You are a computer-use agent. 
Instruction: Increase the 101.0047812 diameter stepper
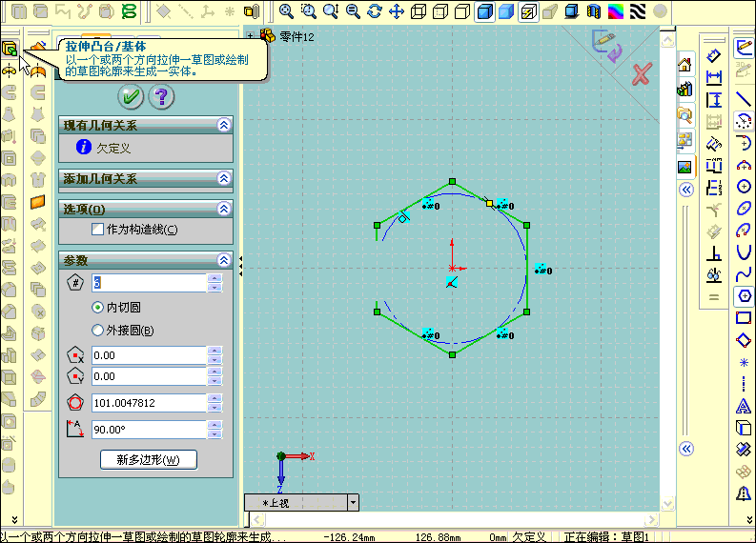215,398
